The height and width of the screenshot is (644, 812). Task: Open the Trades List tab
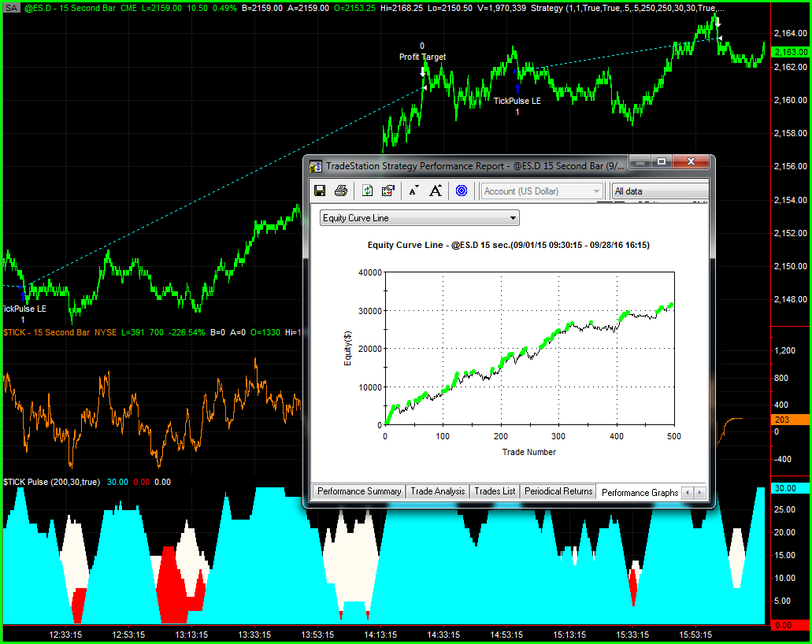(x=495, y=491)
